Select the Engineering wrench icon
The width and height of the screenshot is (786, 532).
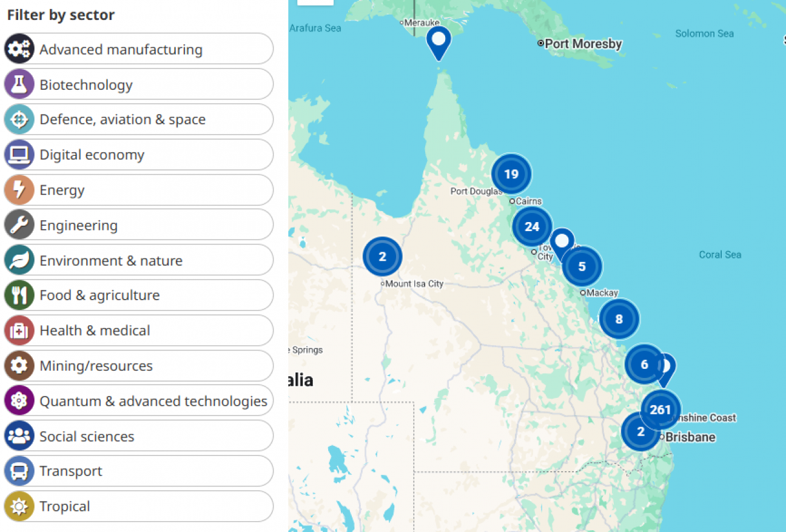pyautogui.click(x=19, y=225)
